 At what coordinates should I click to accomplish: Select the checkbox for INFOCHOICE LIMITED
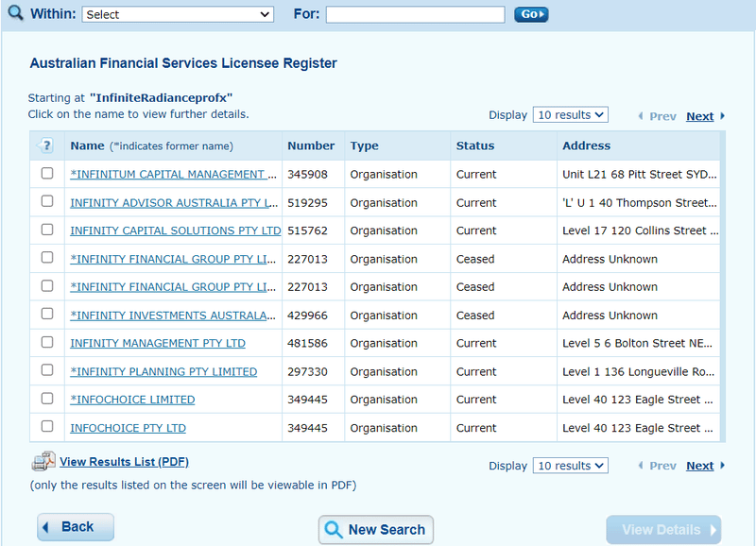(x=47, y=399)
